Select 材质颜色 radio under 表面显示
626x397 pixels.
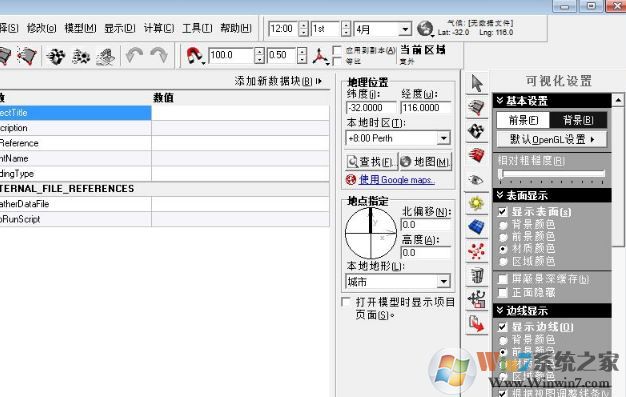(503, 249)
